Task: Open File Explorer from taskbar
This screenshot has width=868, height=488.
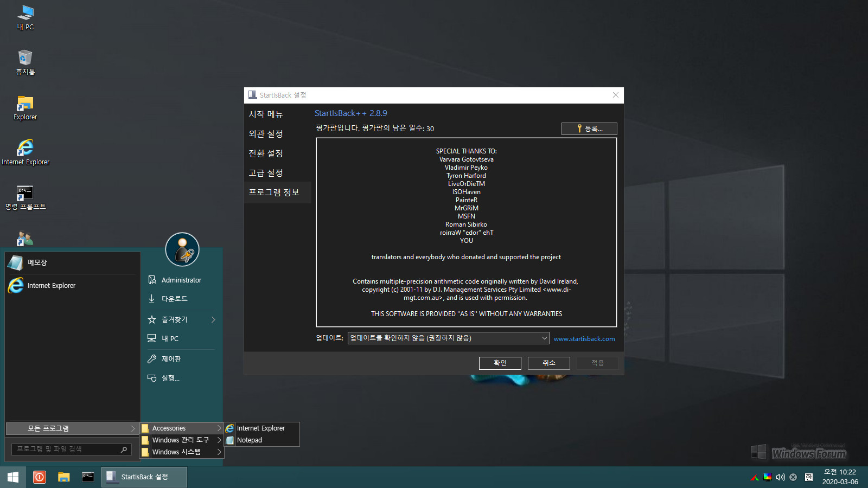Action: pyautogui.click(x=64, y=477)
